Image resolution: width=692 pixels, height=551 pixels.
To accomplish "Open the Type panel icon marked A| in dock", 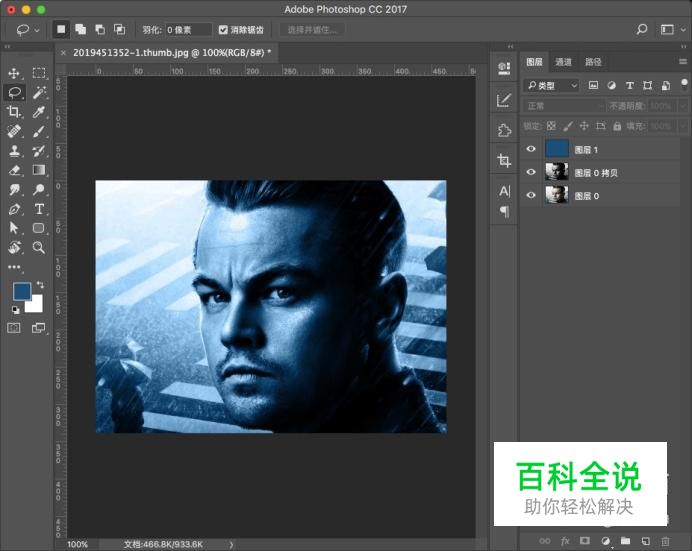I will (x=504, y=191).
